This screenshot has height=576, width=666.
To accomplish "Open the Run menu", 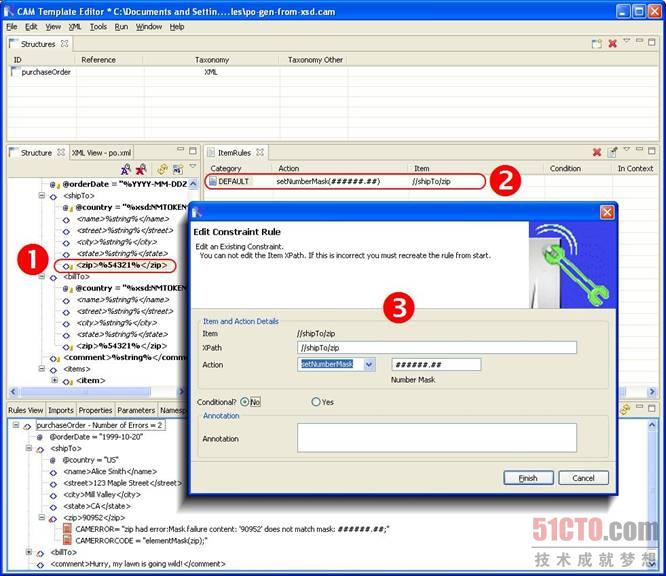I will (x=121, y=27).
